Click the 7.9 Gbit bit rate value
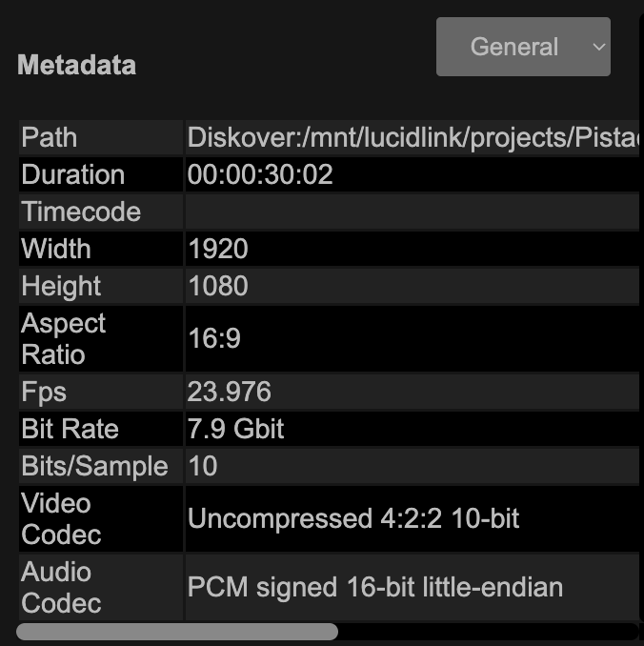The height and width of the screenshot is (646, 644). pos(236,429)
